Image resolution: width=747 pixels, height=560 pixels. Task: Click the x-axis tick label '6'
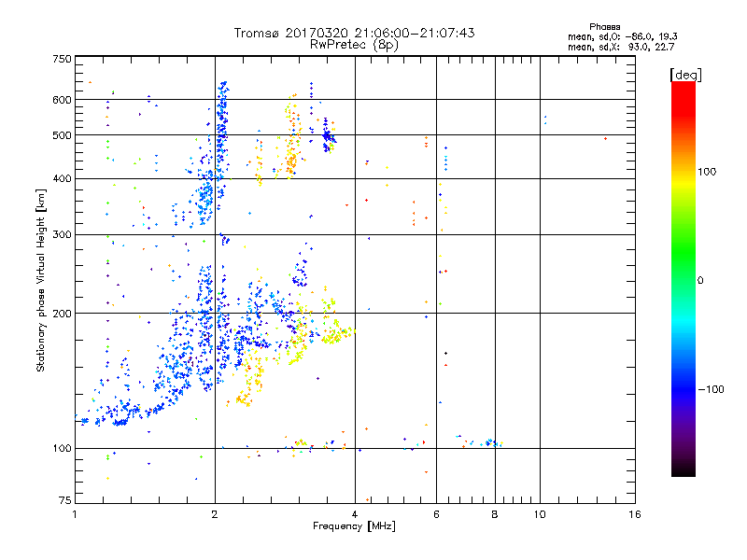tap(436, 514)
